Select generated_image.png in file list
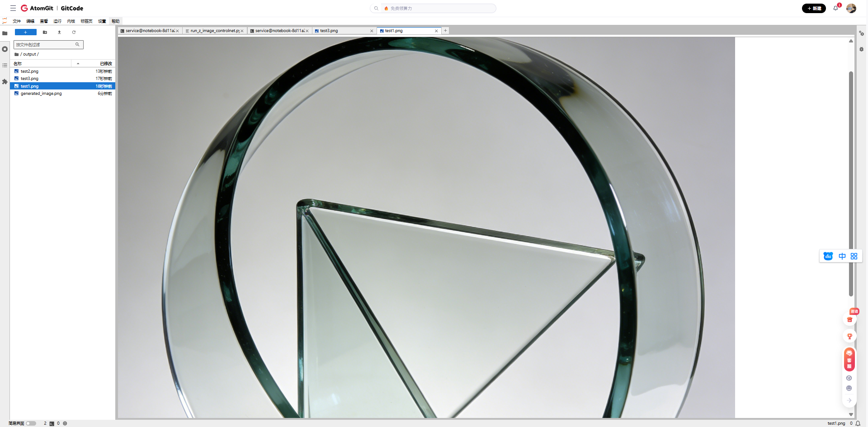The height and width of the screenshot is (427, 868). pyautogui.click(x=63, y=94)
